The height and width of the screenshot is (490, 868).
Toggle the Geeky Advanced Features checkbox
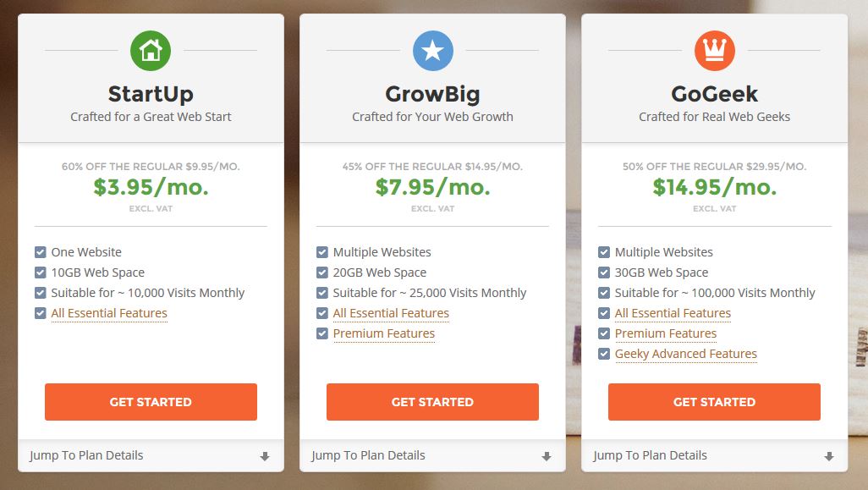(x=604, y=354)
